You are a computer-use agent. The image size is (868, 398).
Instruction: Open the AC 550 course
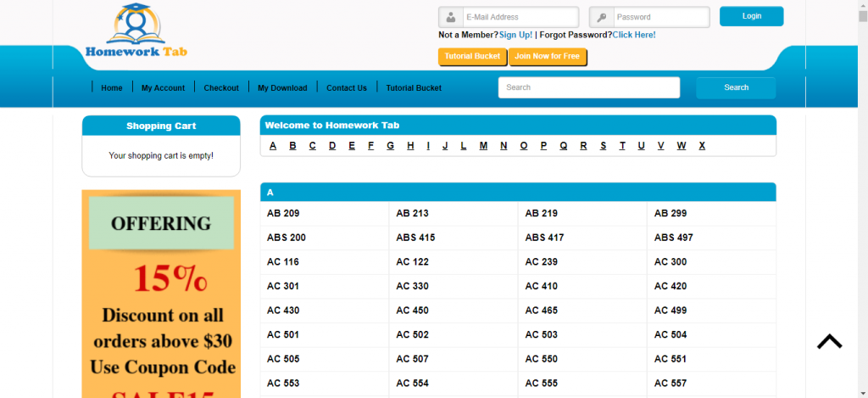(x=542, y=359)
